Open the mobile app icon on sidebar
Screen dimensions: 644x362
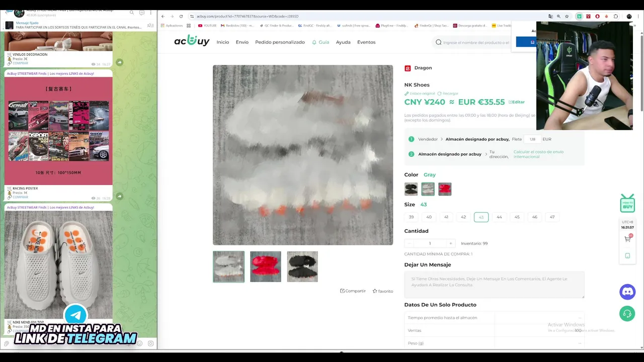point(627,255)
